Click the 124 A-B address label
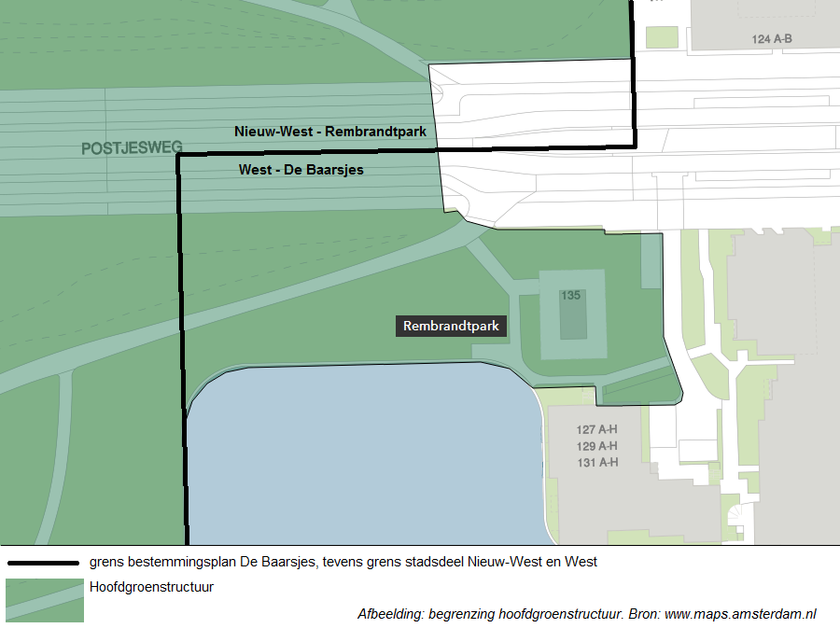 (771, 39)
